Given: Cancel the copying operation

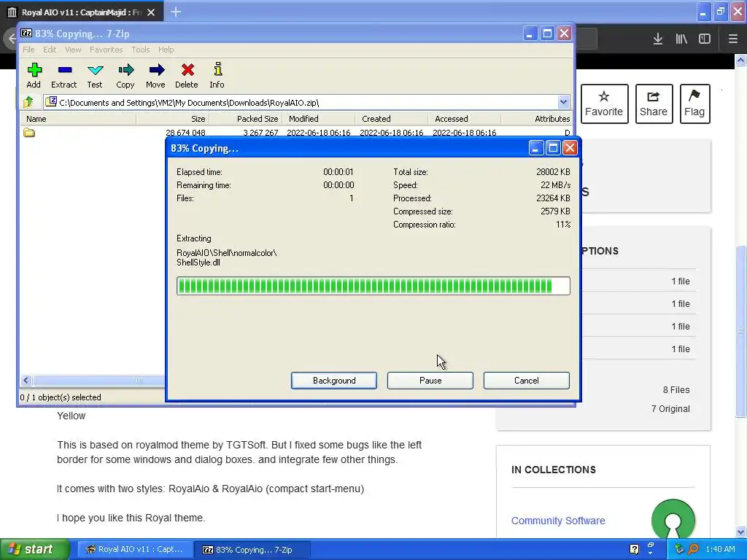Looking at the screenshot, I should [x=527, y=381].
